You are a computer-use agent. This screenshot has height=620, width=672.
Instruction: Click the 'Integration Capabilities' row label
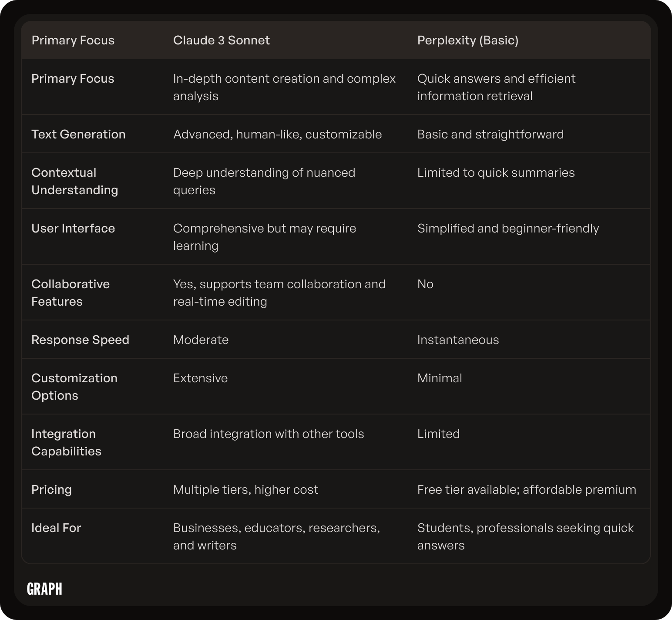(66, 442)
